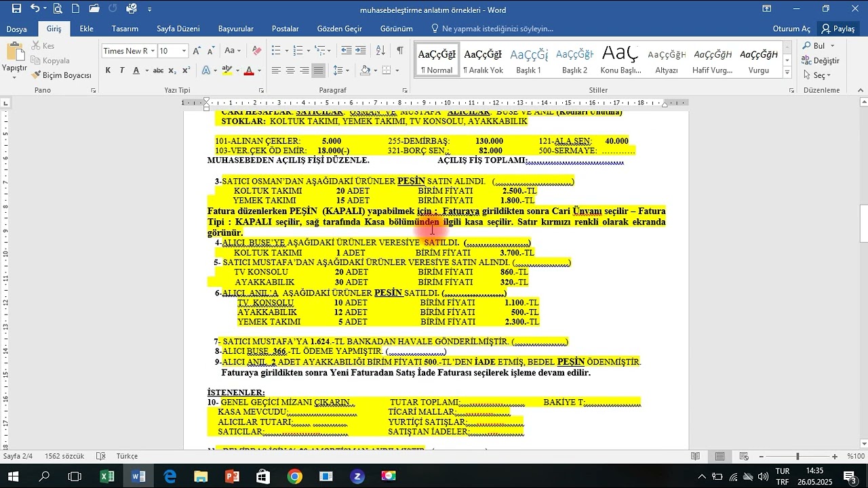868x488 pixels.
Task: Switch to the Sayfa Düzeni tab
Action: point(178,28)
